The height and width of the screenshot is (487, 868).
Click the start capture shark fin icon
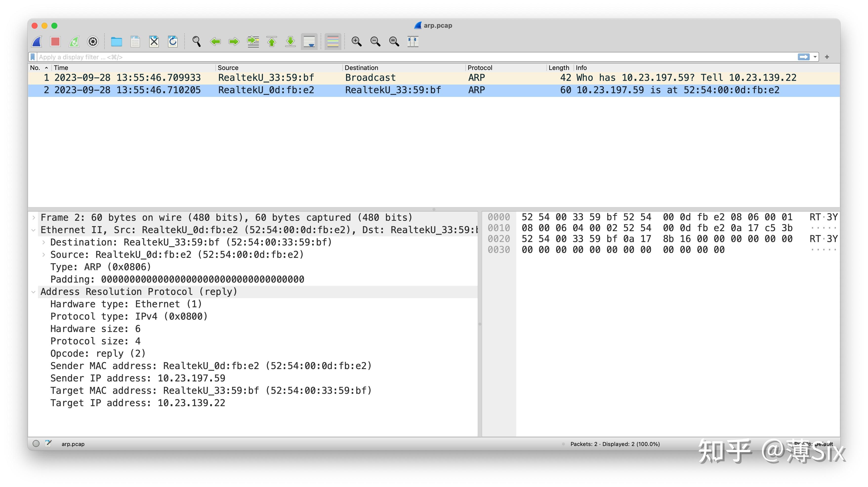coord(37,42)
